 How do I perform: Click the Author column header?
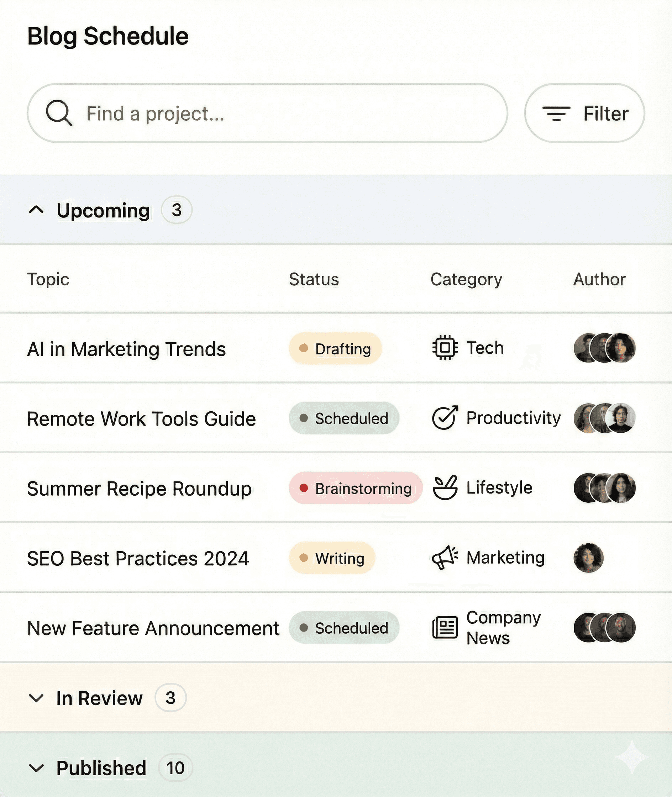pyautogui.click(x=599, y=279)
